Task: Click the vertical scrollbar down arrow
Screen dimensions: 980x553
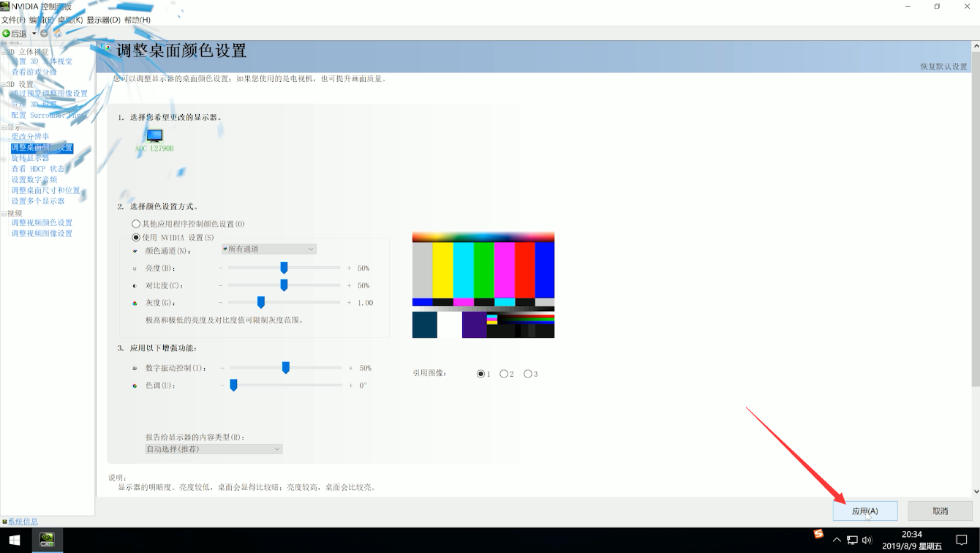Action: pos(976,492)
